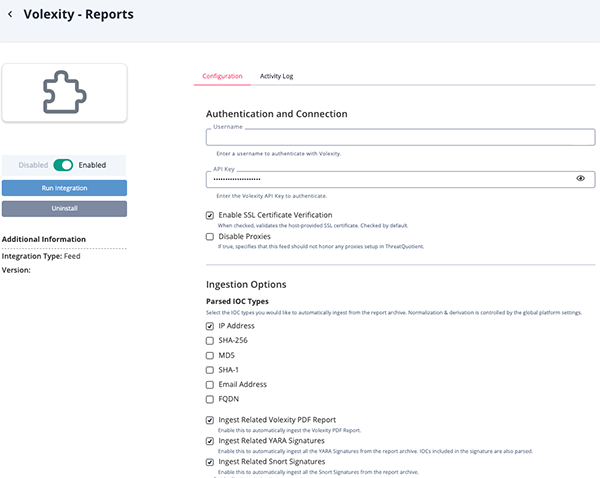The height and width of the screenshot is (478, 600).
Task: Focus the Username input field
Action: coord(400,137)
